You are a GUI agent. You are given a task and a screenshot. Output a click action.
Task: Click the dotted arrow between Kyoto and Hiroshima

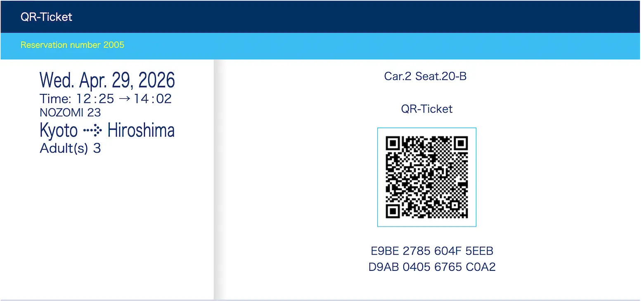point(92,131)
